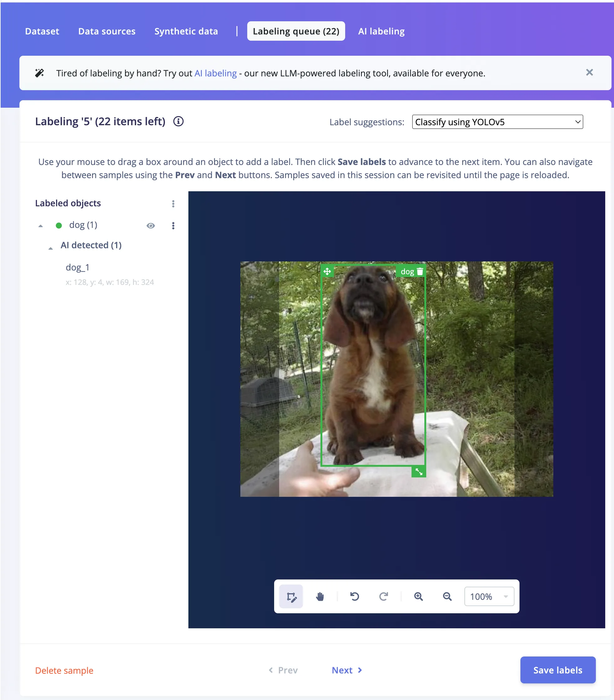
Task: Click Delete sample
Action: coord(64,670)
